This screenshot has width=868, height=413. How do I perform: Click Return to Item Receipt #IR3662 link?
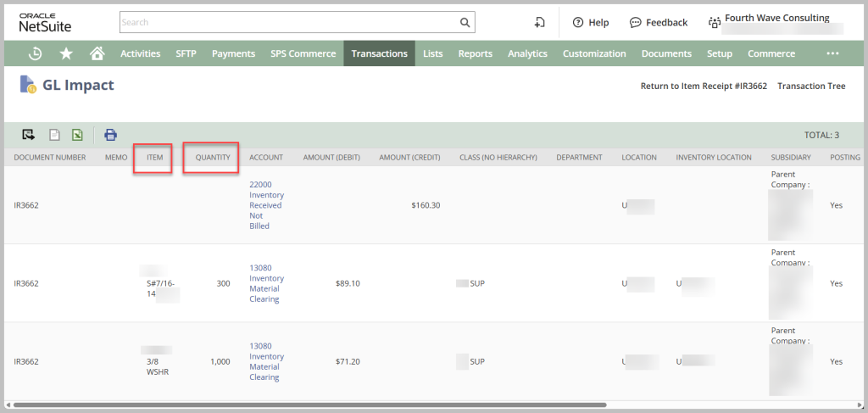(x=704, y=87)
